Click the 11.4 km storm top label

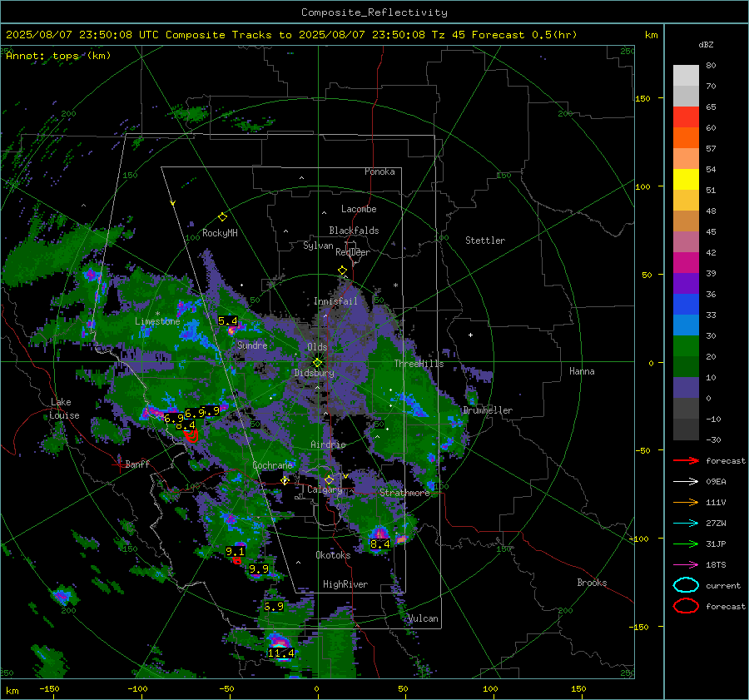(x=281, y=653)
